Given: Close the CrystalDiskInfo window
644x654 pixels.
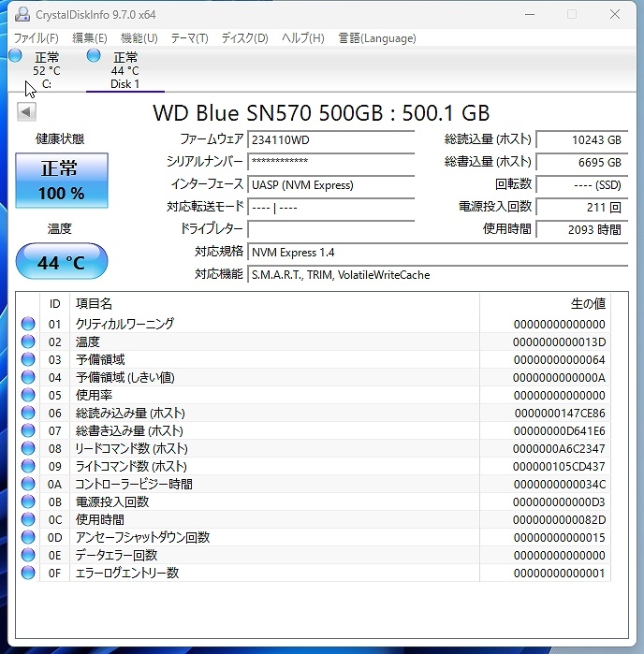Looking at the screenshot, I should click(x=615, y=15).
